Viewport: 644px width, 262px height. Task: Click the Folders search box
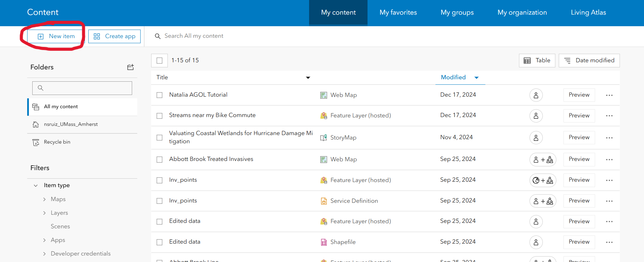[82, 88]
